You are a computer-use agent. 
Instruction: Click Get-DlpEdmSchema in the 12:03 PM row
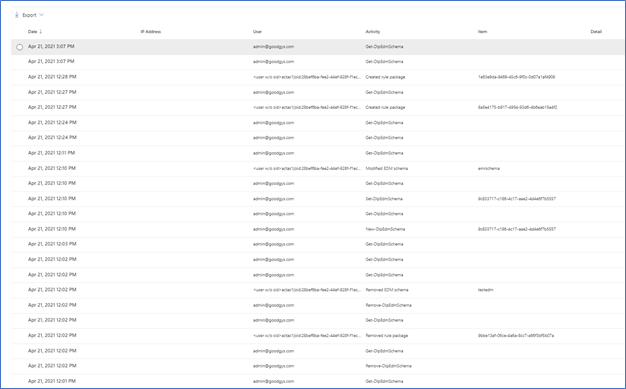tap(384, 244)
